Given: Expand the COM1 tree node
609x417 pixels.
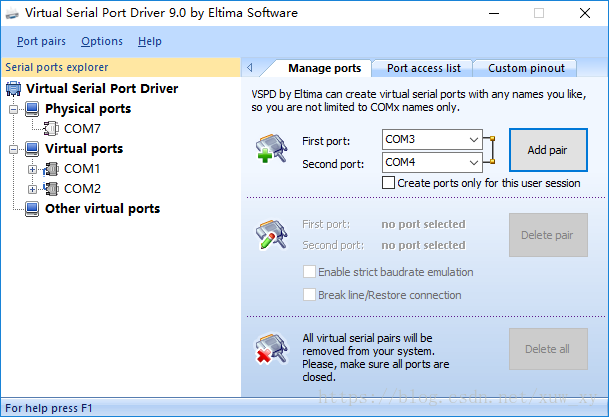Looking at the screenshot, I should (x=33, y=169).
